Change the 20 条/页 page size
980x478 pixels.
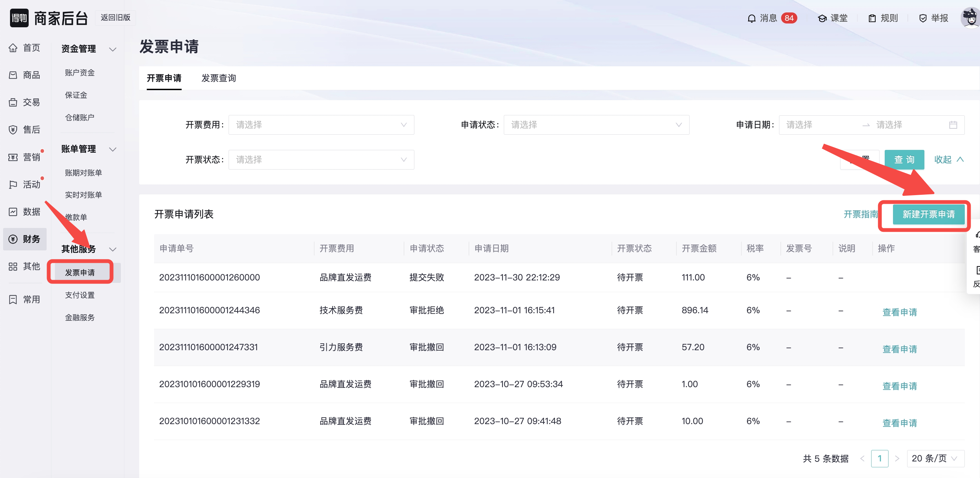pyautogui.click(x=935, y=458)
